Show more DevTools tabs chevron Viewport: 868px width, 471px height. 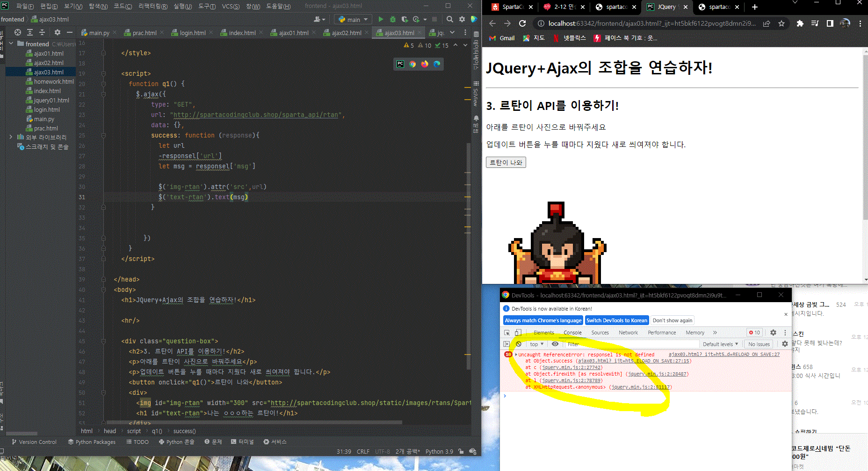point(715,333)
